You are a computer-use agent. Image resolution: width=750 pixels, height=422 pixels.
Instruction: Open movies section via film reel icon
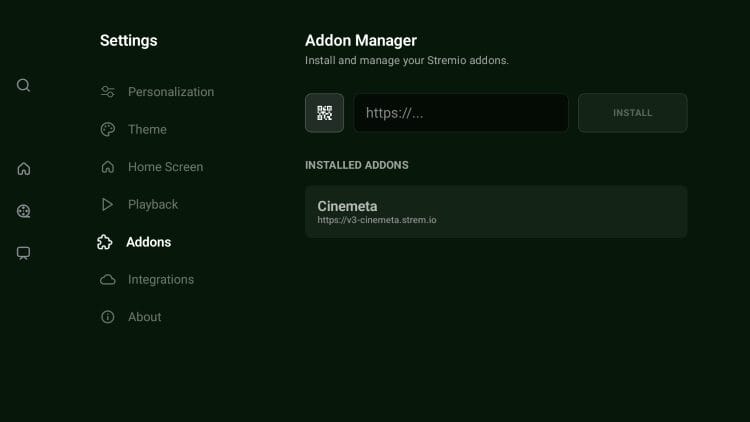[x=23, y=211]
